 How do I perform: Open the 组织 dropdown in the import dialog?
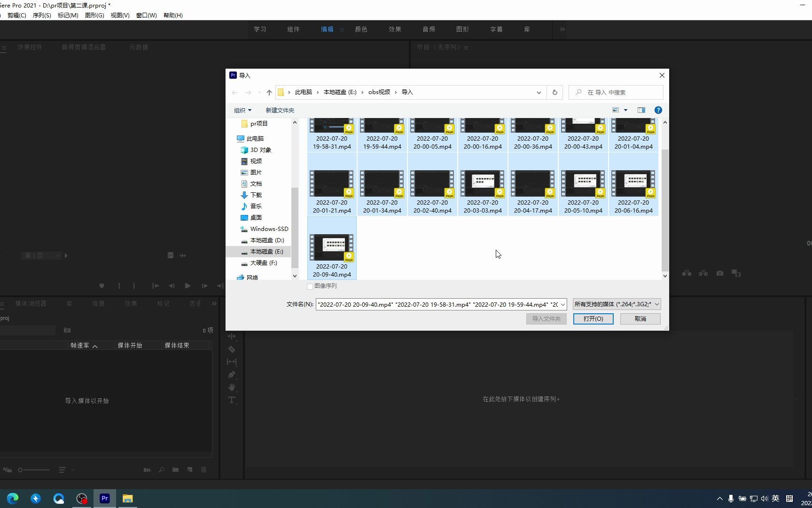tap(242, 110)
